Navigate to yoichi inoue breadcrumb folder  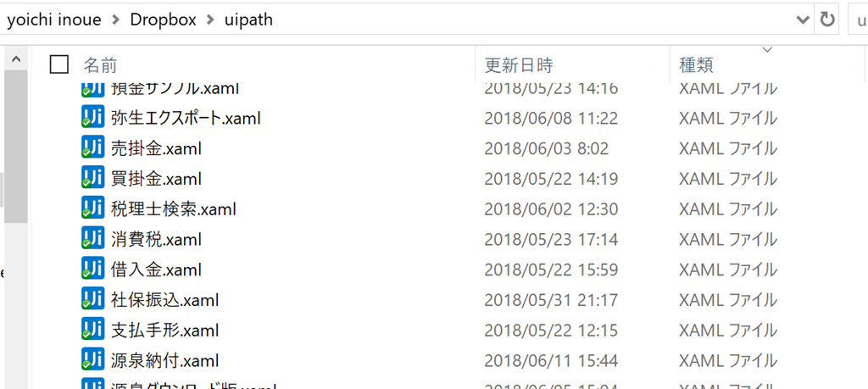tap(55, 20)
